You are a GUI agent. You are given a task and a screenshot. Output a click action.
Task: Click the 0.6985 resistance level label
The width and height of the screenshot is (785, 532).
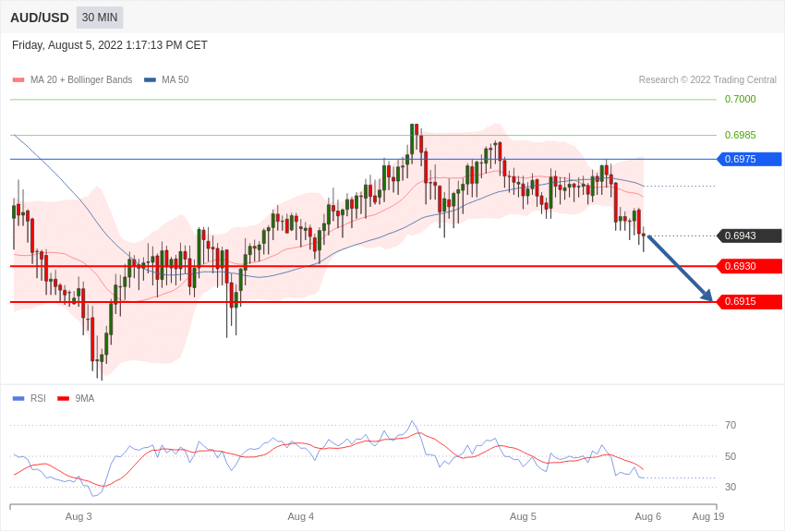point(741,135)
